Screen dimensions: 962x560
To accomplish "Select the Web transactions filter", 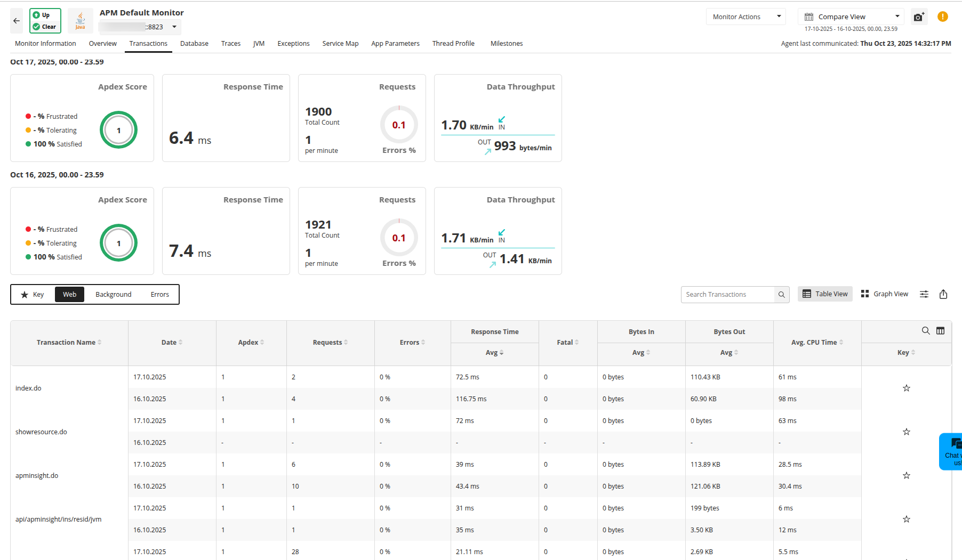I will pos(69,295).
